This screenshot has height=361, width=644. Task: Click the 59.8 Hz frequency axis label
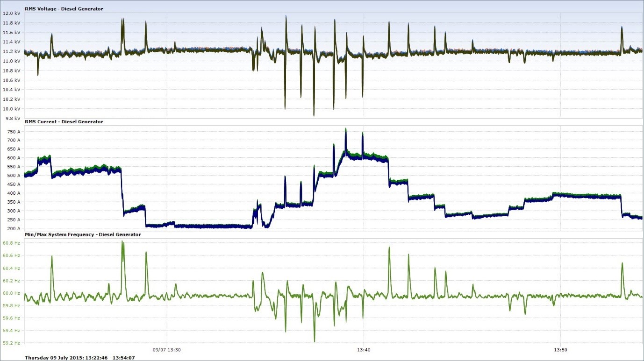tap(12, 305)
